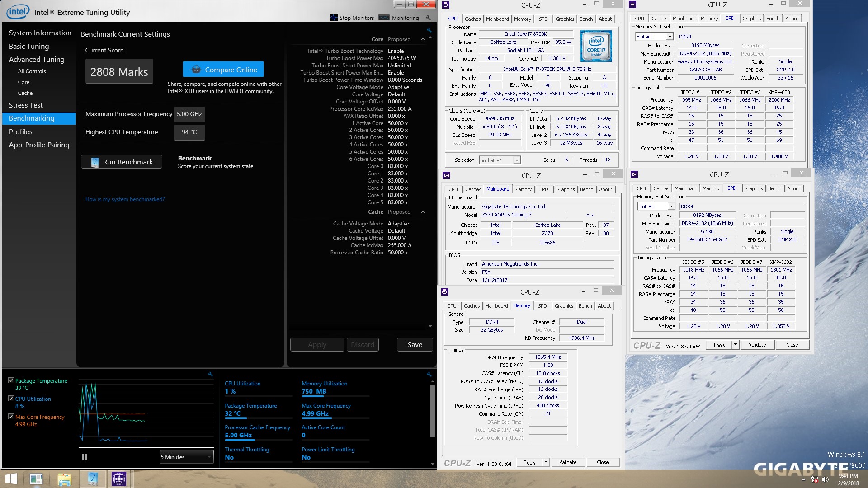Open settings via gray wrench in XTU header
This screenshot has width=868, height=488.
[428, 18]
